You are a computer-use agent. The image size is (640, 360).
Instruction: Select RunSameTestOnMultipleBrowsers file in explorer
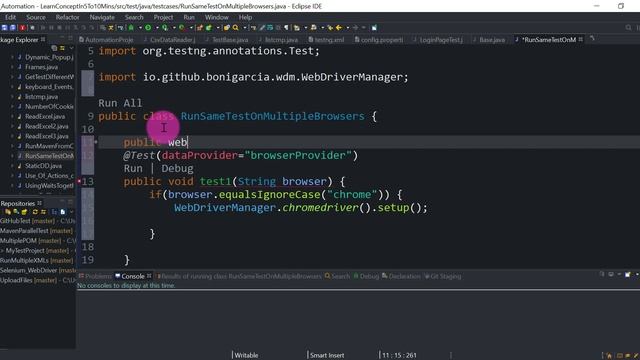point(49,156)
